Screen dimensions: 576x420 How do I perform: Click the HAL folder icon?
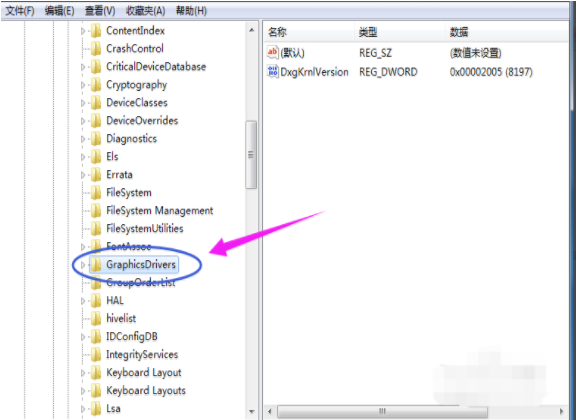click(96, 301)
